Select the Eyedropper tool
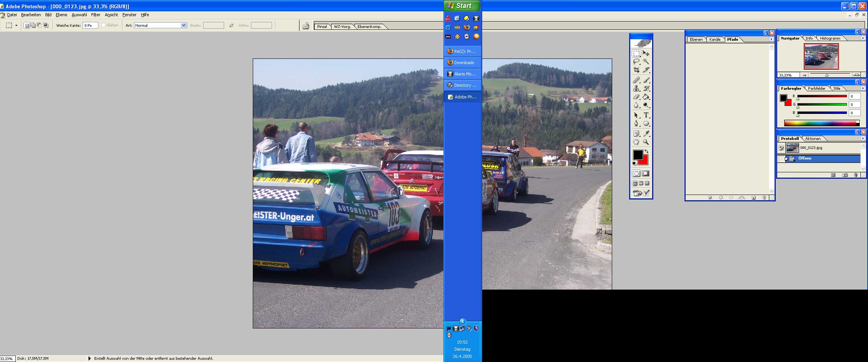This screenshot has width=868, height=362. tap(646, 134)
